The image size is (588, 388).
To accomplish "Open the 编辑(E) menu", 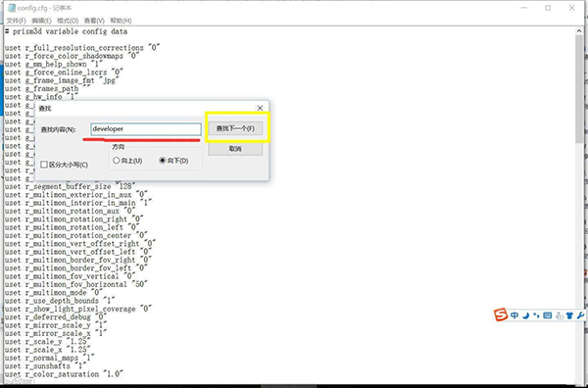I will pos(41,21).
